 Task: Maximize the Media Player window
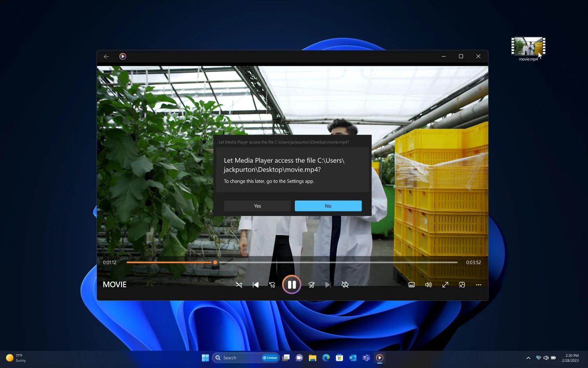tap(461, 56)
